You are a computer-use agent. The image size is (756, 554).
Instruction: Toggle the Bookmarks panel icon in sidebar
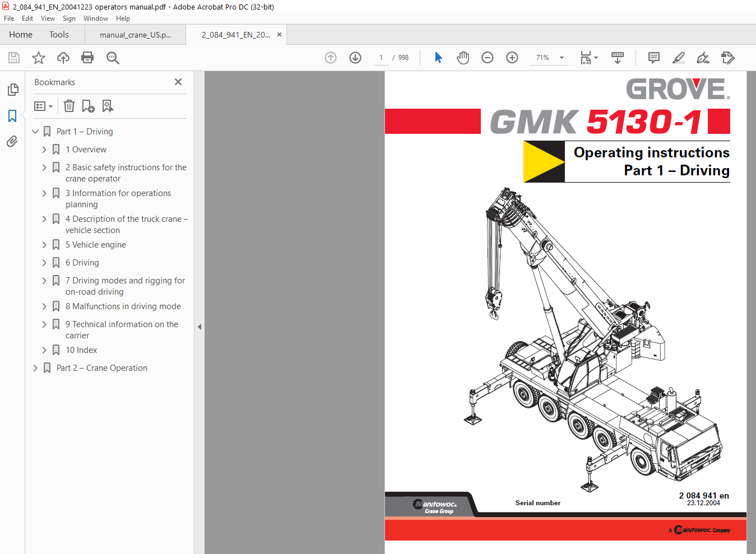12,116
